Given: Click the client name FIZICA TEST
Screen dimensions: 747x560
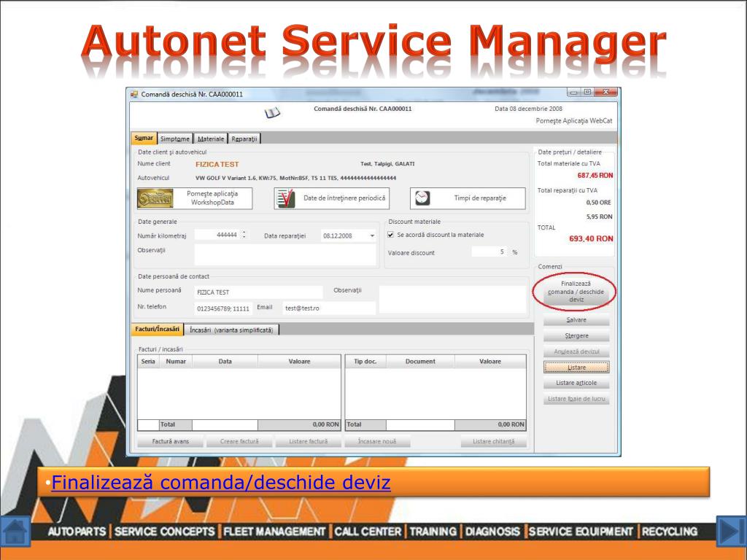Looking at the screenshot, I should (x=217, y=164).
